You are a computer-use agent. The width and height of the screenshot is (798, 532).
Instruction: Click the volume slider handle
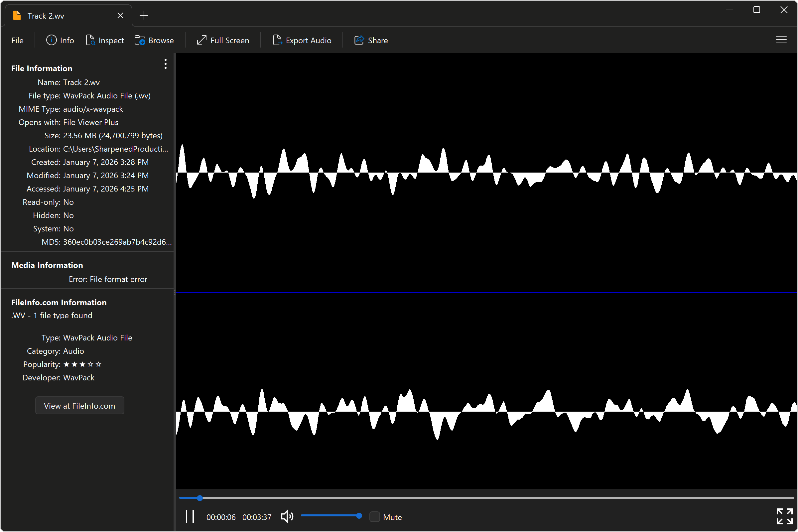tap(359, 516)
